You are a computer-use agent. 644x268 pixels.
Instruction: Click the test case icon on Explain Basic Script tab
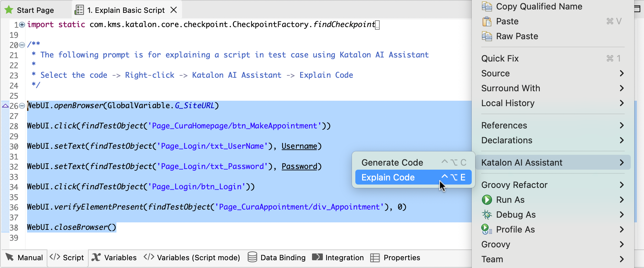point(79,10)
